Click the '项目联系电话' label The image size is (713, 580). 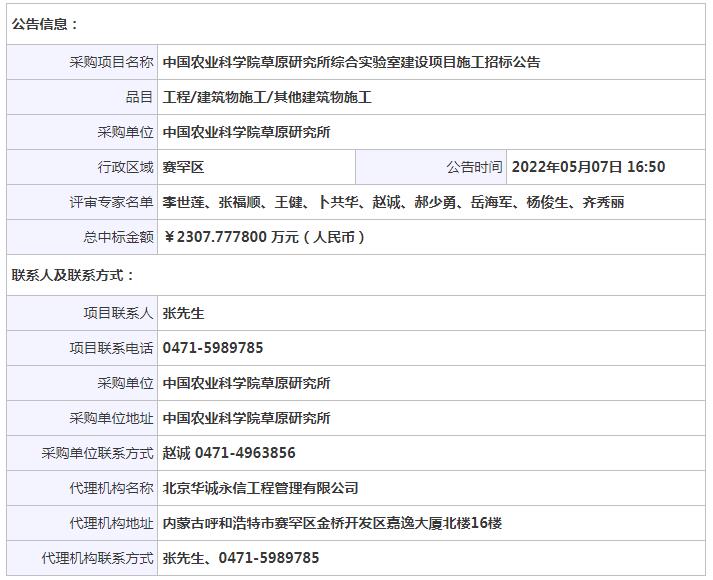coord(111,348)
